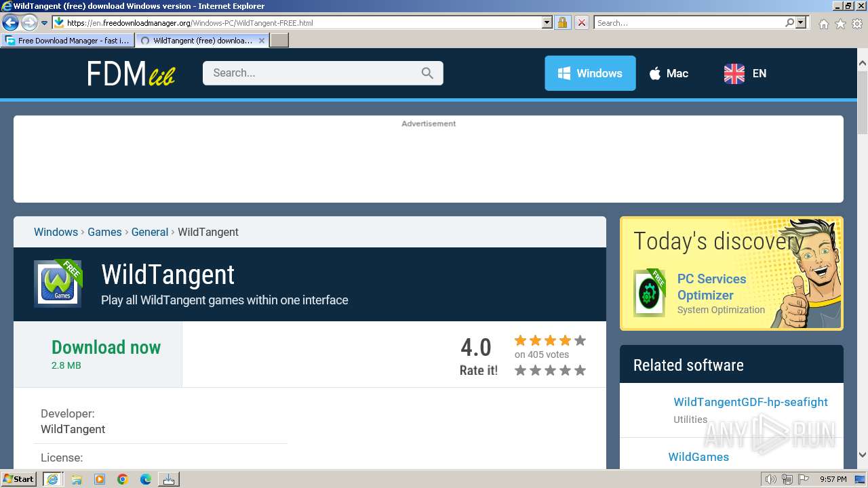
Task: Open the Tools gear icon
Action: [x=857, y=24]
